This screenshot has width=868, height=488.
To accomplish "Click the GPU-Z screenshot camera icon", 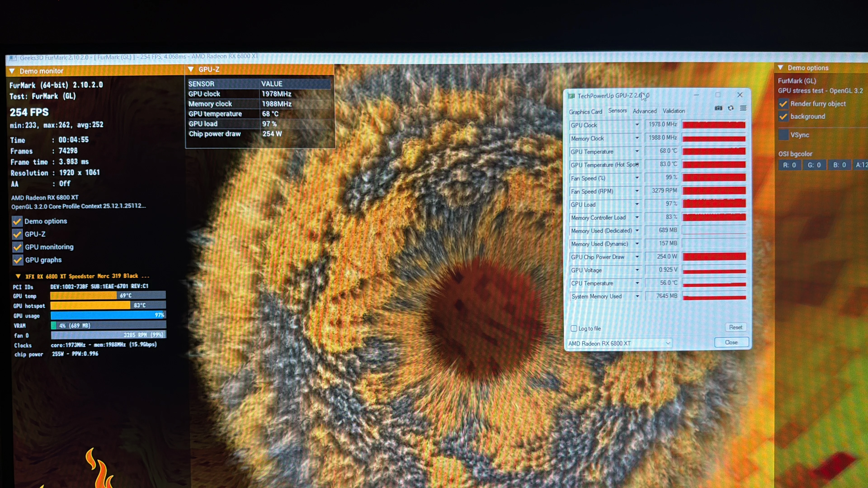I will pos(718,108).
